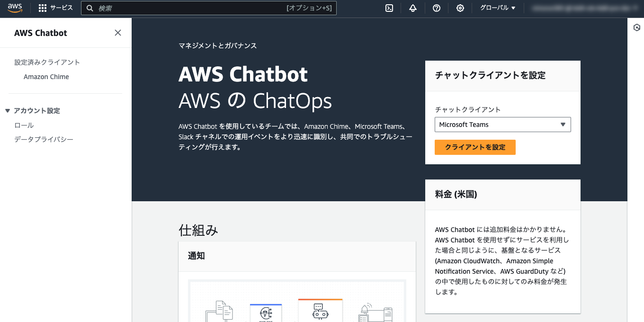Collapse the アカウント設定 section

[8, 111]
